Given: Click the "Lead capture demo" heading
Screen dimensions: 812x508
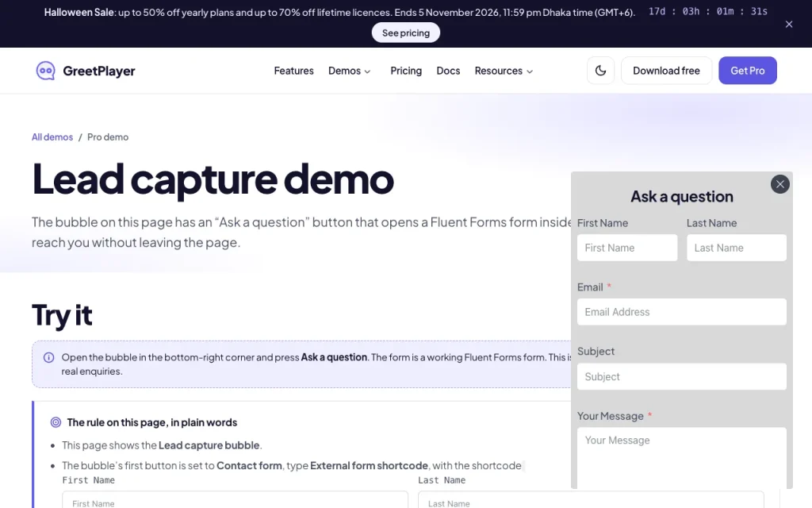Looking at the screenshot, I should tap(213, 179).
